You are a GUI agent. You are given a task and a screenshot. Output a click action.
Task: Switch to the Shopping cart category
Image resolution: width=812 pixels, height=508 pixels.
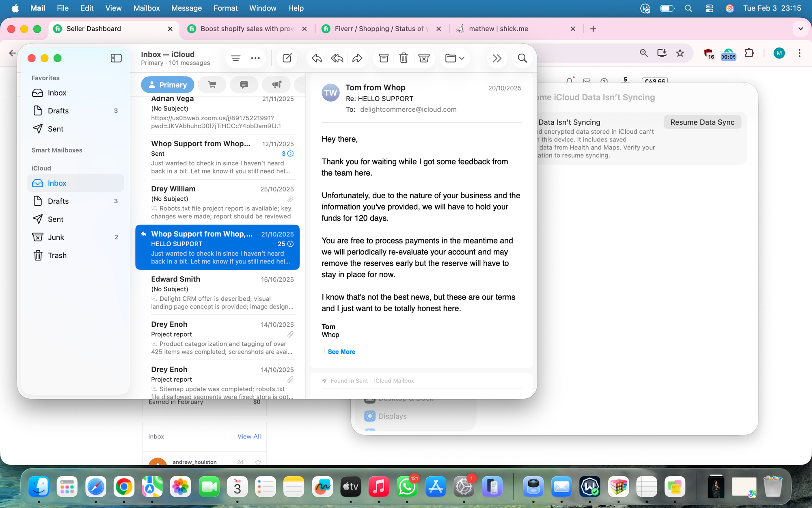click(212, 85)
